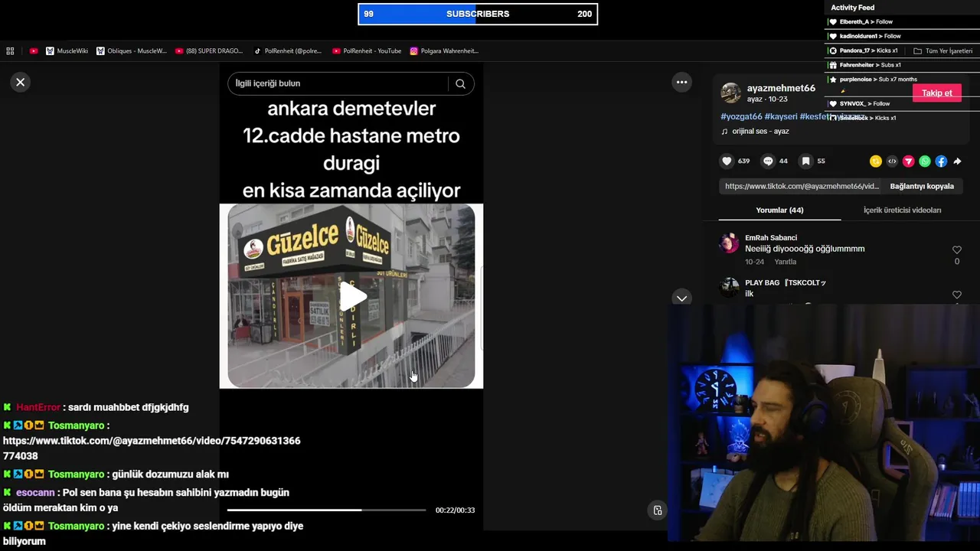The height and width of the screenshot is (551, 980).
Task: Open PLAY BAG commenter avatar
Action: tap(729, 288)
